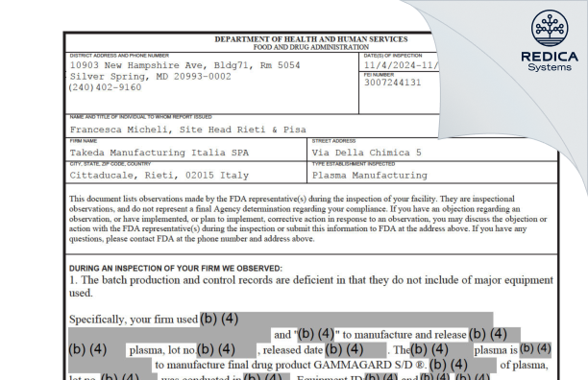The height and width of the screenshot is (380, 588).
Task: Click the 'NAME AND TITLE OF INDIVIDUAL TO WHOM REPORT ISSUED' label
Action: (140, 117)
